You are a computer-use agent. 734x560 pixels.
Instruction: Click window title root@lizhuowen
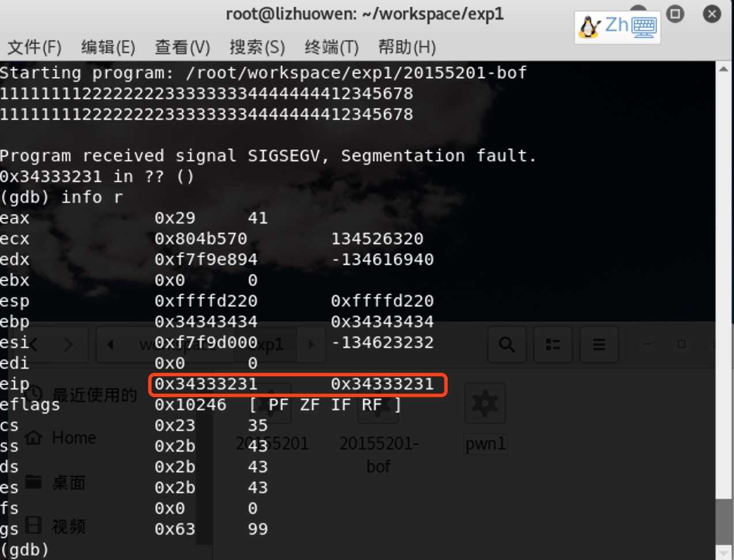click(365, 14)
